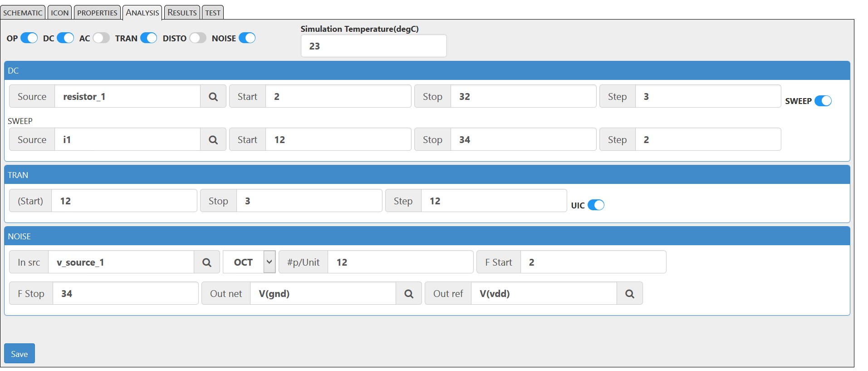Click the search icon beside sweep source i1
Image resolution: width=868 pixels, height=371 pixels.
pos(213,139)
